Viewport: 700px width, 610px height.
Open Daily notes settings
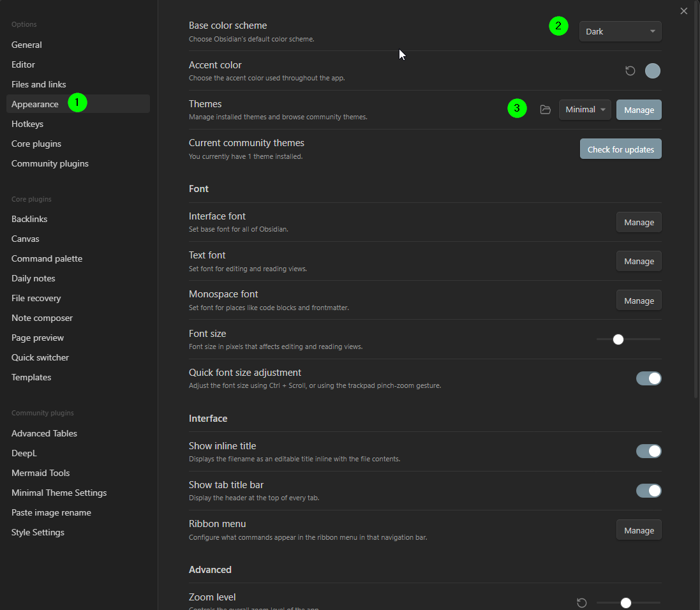78,278
